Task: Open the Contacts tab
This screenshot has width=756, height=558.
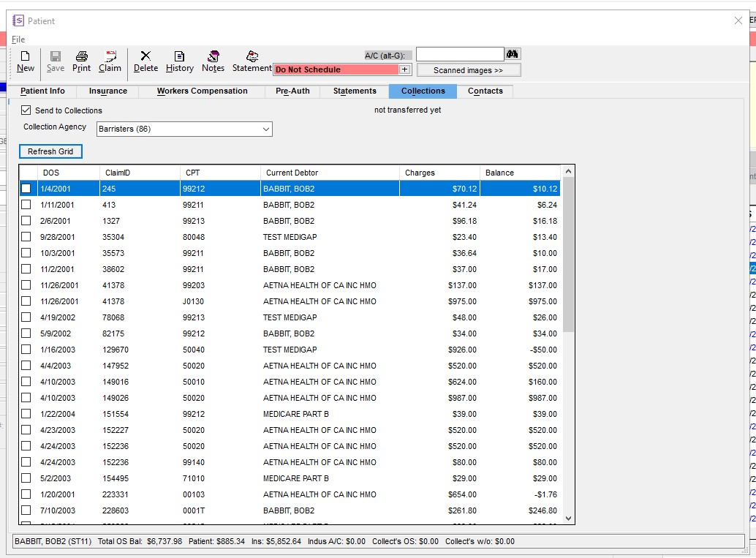Action: click(x=485, y=91)
